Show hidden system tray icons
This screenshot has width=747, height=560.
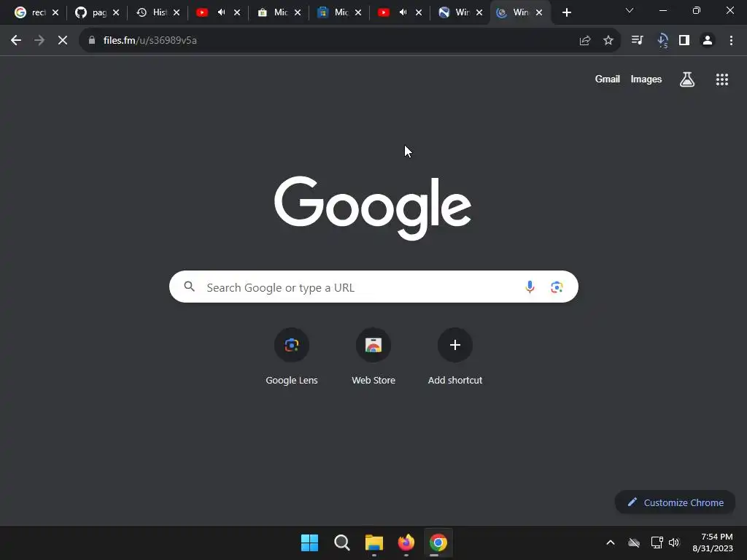(611, 542)
